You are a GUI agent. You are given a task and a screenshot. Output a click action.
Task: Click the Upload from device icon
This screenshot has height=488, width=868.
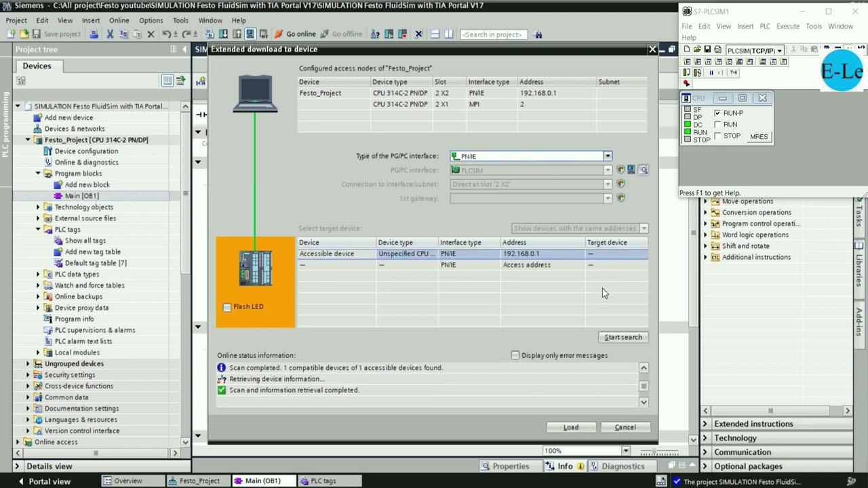(x=237, y=34)
